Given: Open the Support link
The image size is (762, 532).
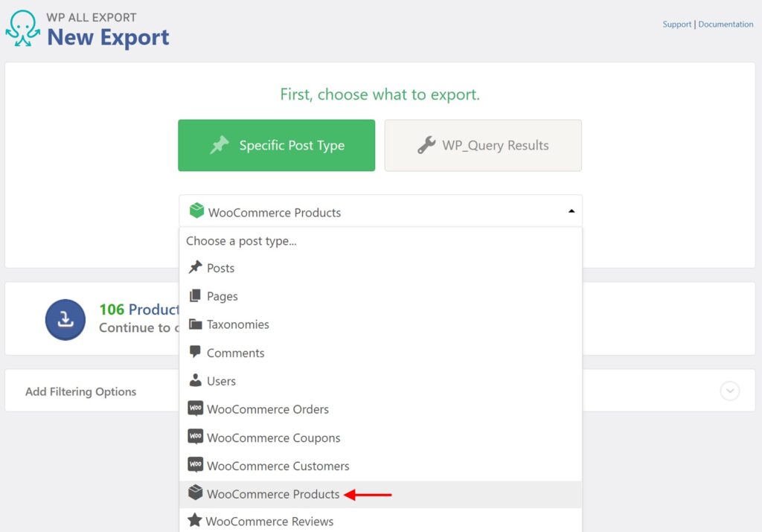Looking at the screenshot, I should [x=676, y=25].
